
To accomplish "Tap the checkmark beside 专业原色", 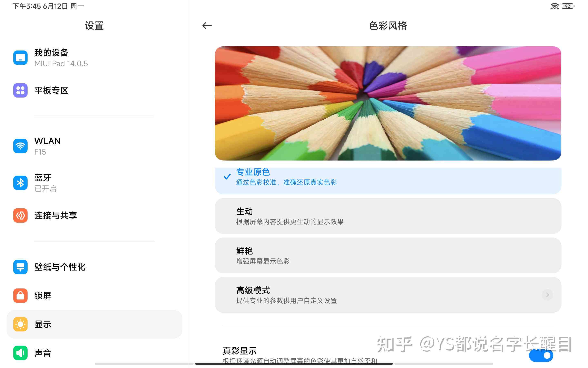I will click(x=227, y=176).
